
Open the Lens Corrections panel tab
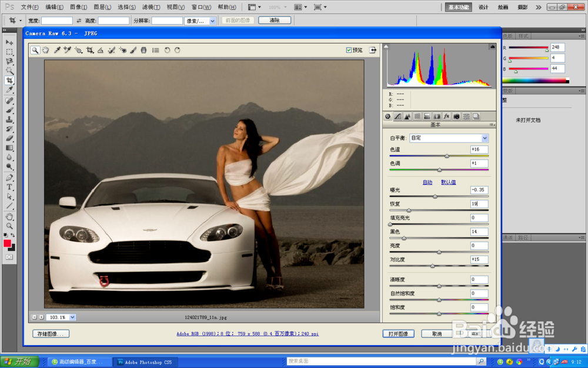[x=436, y=117]
